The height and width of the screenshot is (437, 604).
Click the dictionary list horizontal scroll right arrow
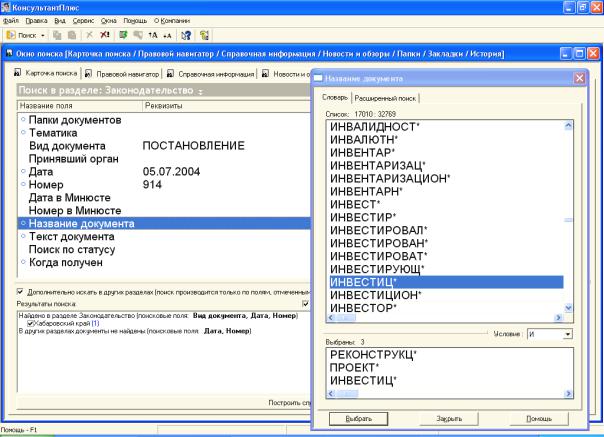[558, 318]
